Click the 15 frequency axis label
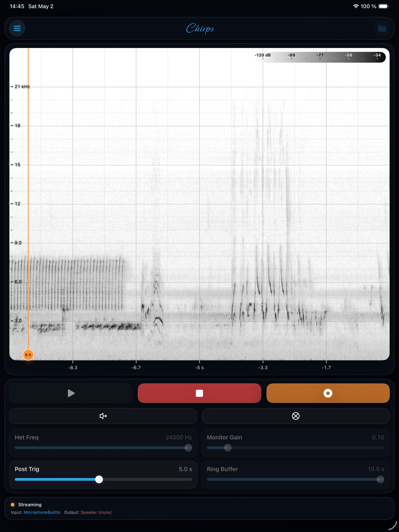This screenshot has width=399, height=532. pos(17,165)
